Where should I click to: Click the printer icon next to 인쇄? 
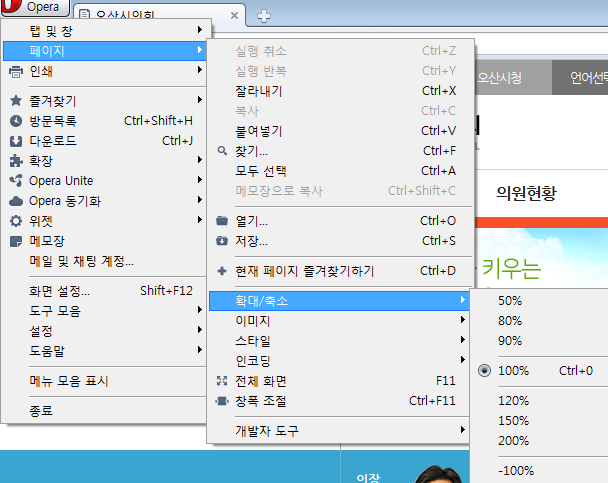pos(15,71)
